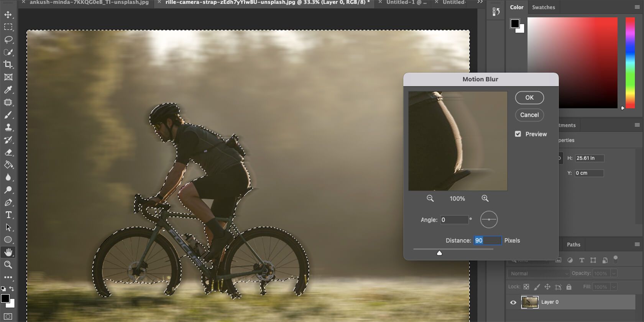Viewport: 644px width, 322px height.
Task: Hide Layer 0 with eye icon
Action: pyautogui.click(x=513, y=302)
